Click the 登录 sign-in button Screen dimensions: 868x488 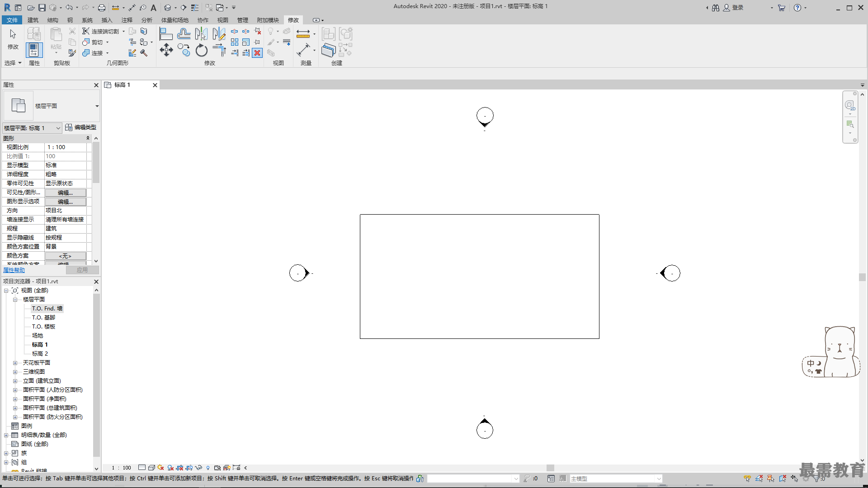[x=733, y=8]
